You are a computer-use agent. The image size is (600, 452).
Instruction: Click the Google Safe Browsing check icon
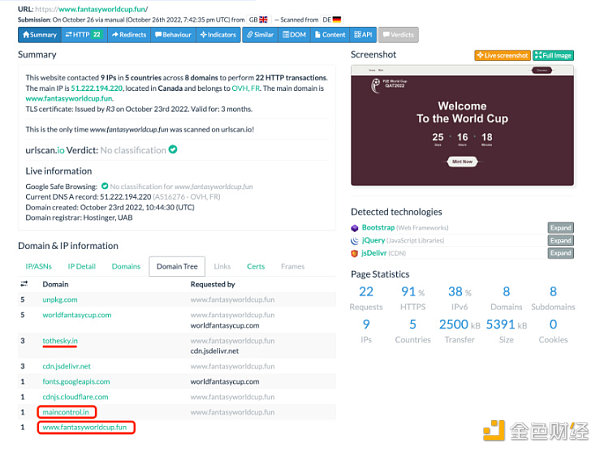tap(104, 186)
